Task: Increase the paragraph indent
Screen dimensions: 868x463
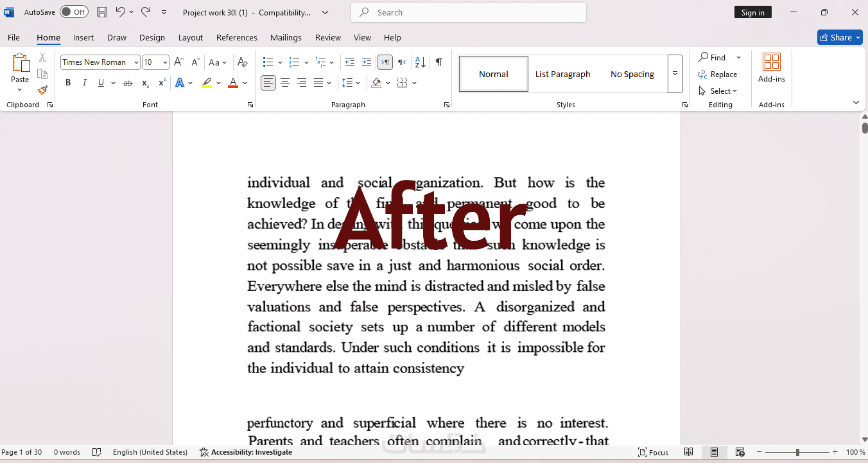Action: pos(367,62)
